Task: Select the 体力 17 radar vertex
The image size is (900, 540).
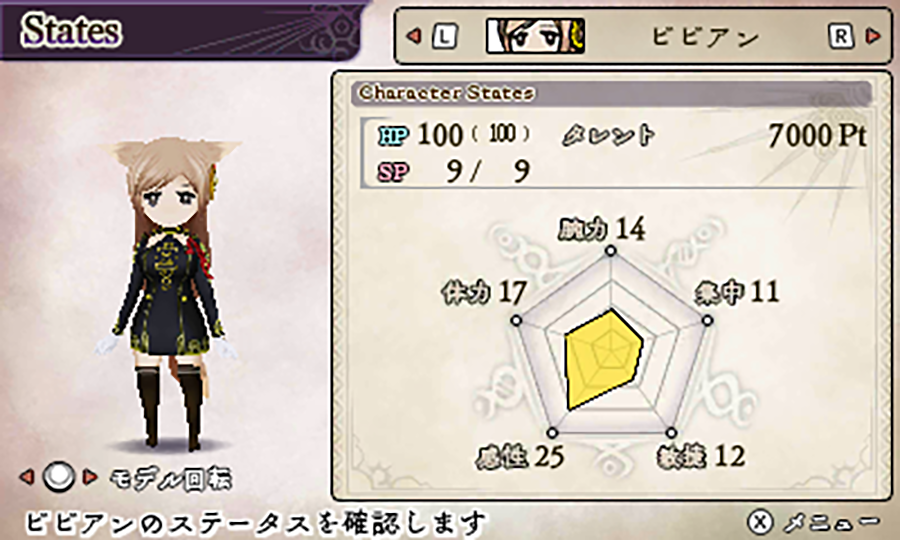Action: coord(516,320)
